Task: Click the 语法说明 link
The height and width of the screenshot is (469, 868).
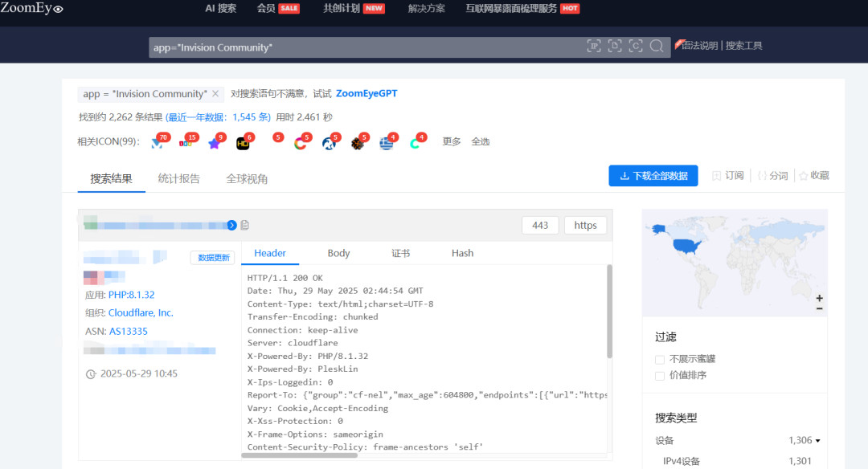Action: click(x=698, y=45)
